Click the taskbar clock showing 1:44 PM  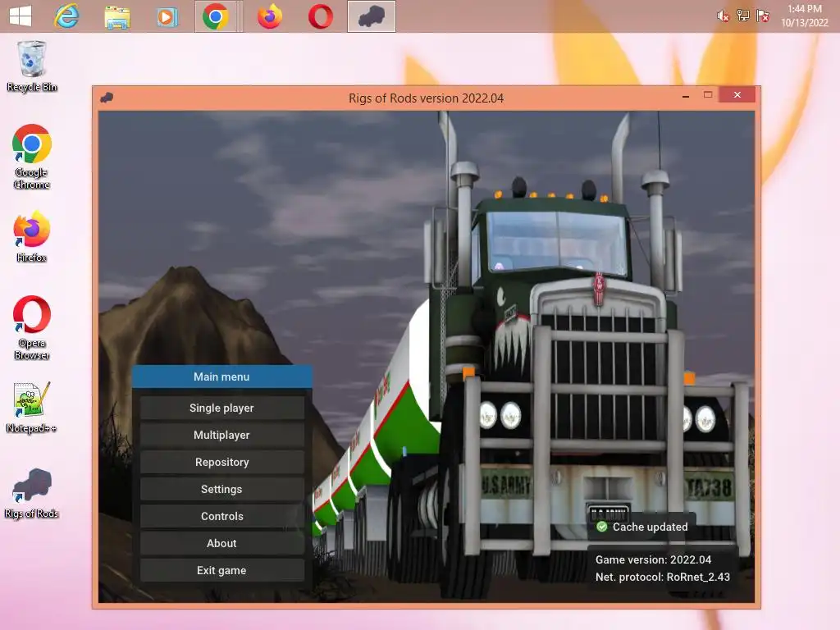(x=805, y=16)
